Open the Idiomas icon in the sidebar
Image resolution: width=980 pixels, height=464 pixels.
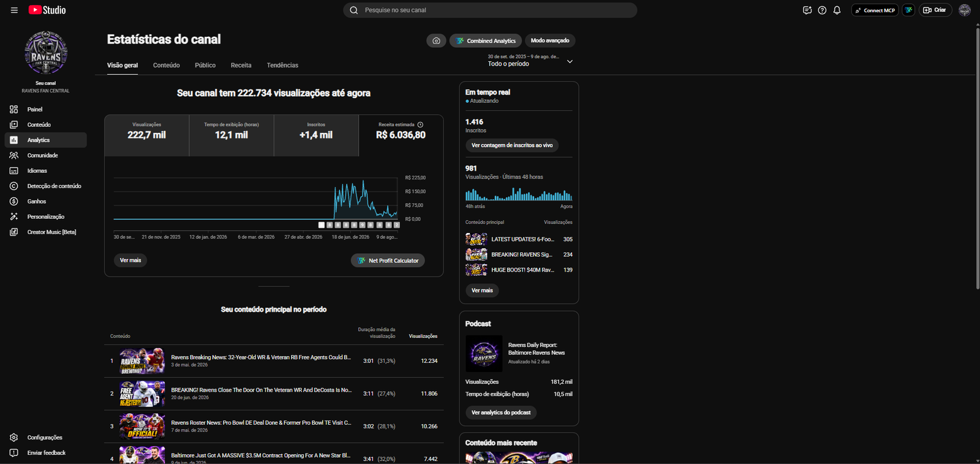pos(14,171)
